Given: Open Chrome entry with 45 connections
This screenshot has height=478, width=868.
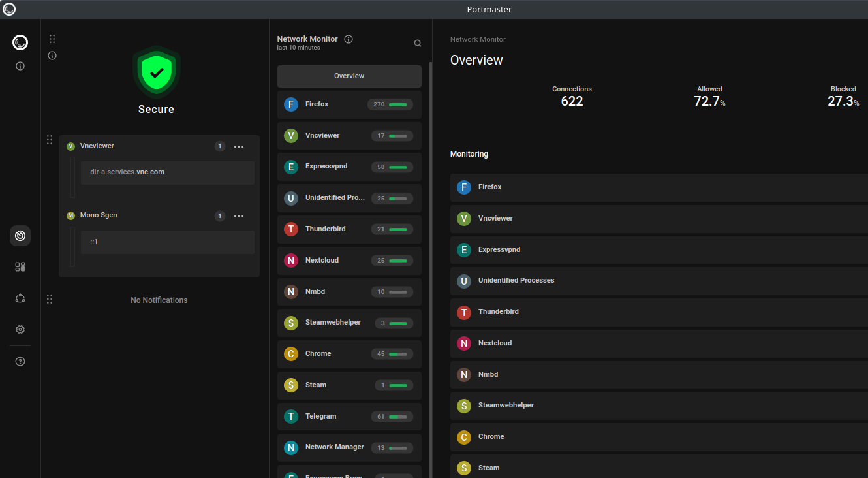Looking at the screenshot, I should [x=349, y=354].
